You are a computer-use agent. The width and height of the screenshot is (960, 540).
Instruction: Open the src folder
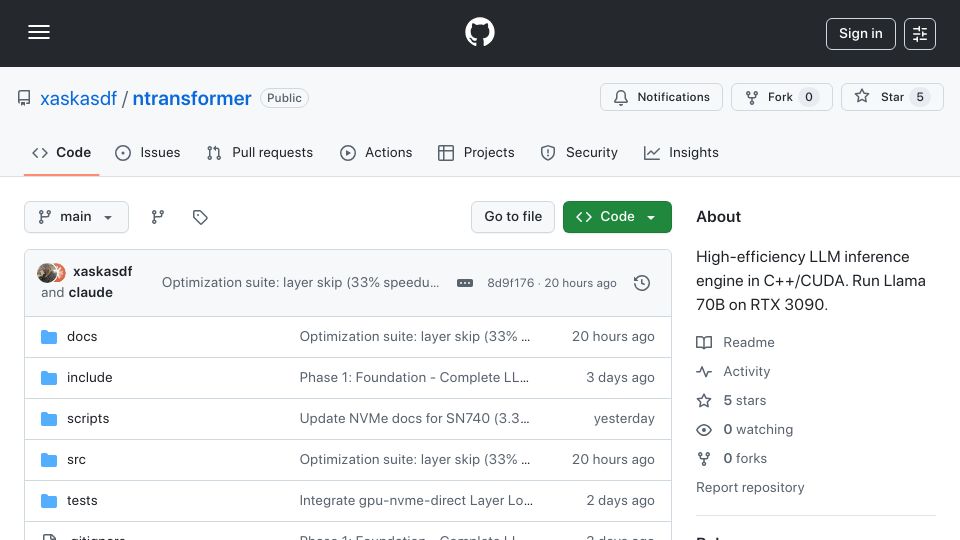76,460
